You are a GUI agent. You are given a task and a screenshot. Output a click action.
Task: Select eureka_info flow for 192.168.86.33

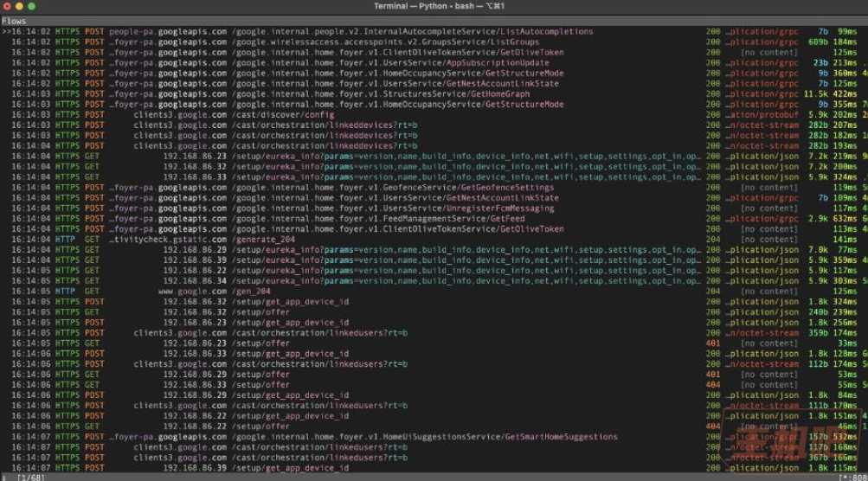pyautogui.click(x=434, y=177)
